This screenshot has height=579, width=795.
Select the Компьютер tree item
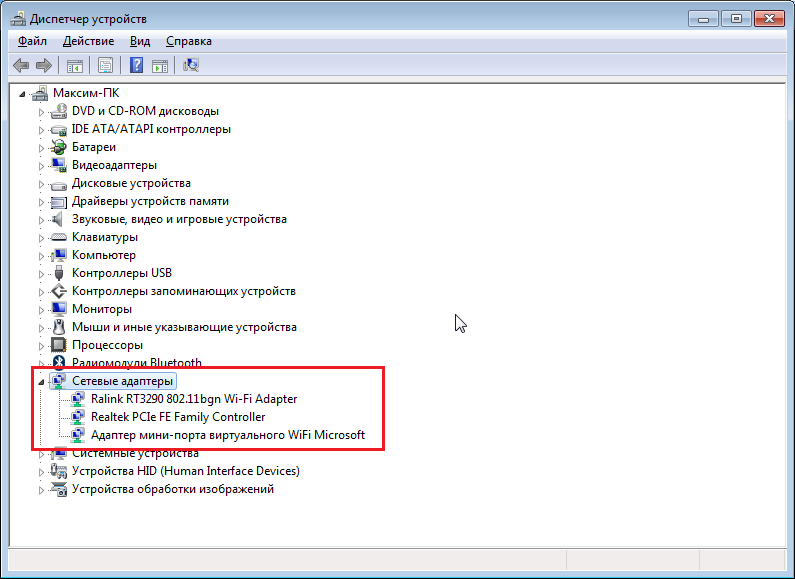104,255
